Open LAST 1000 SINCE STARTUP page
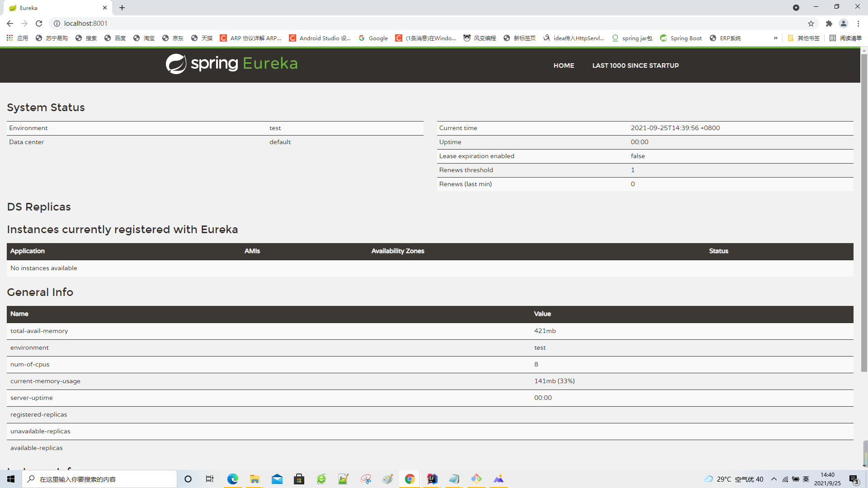Image resolution: width=868 pixels, height=488 pixels. point(635,66)
